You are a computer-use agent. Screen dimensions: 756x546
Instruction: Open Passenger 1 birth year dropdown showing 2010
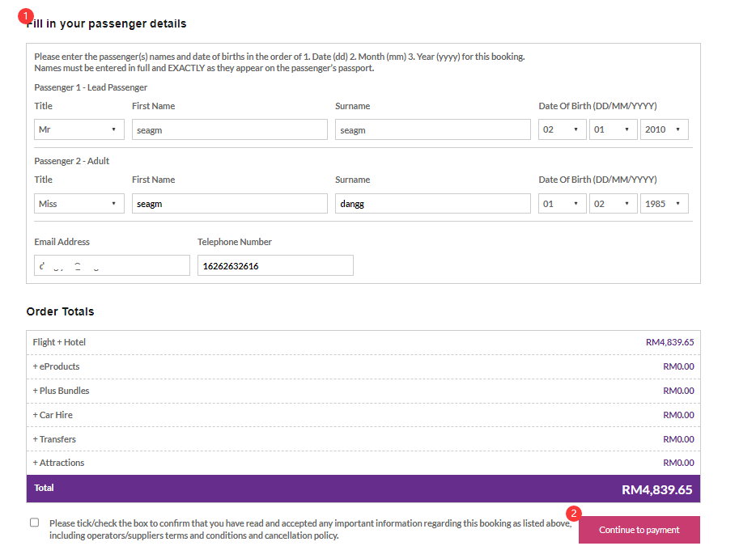pyautogui.click(x=664, y=129)
